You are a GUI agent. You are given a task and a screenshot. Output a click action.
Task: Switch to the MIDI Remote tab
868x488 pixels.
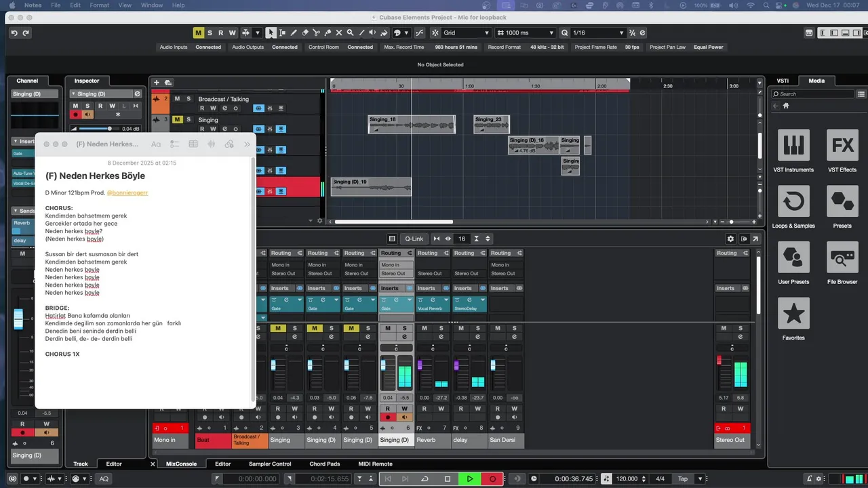tap(375, 464)
